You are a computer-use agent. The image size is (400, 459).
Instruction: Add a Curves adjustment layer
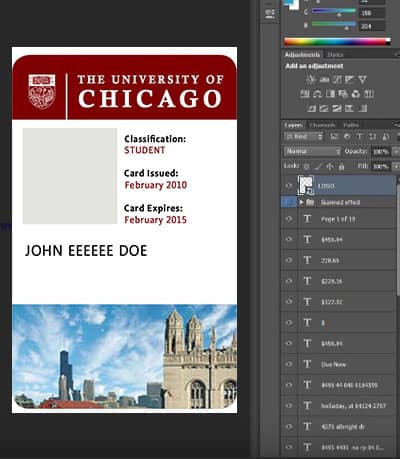(x=337, y=80)
